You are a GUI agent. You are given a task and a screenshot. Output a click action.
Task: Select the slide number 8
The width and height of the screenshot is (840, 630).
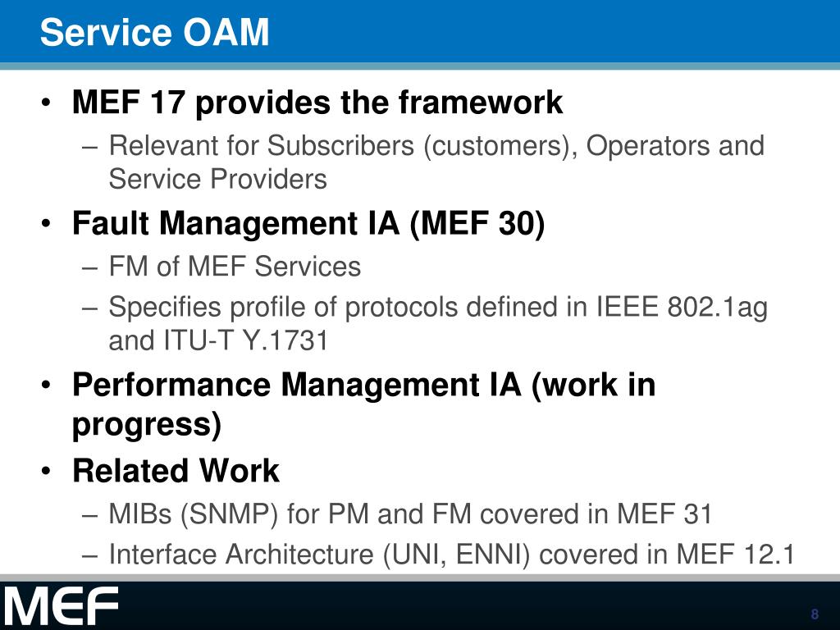[x=815, y=614]
